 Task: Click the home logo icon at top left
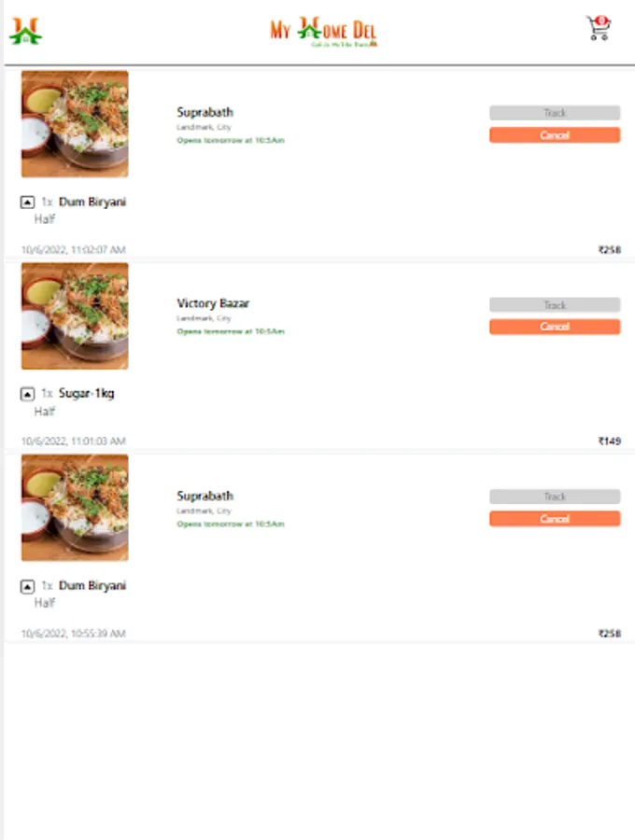tap(25, 31)
